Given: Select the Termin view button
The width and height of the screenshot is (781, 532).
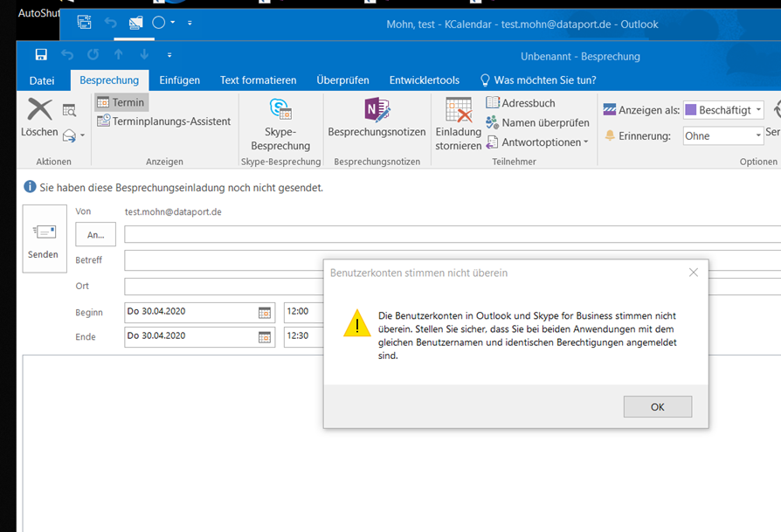Looking at the screenshot, I should 121,102.
